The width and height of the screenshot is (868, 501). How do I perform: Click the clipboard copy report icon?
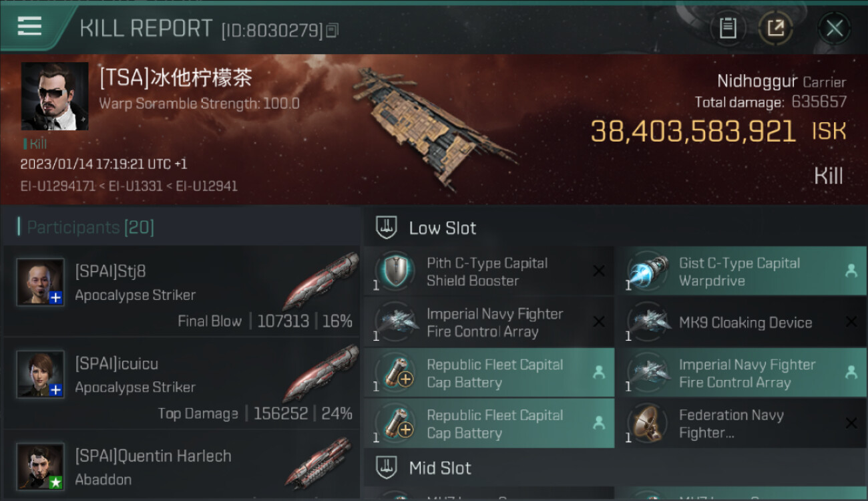coord(728,28)
